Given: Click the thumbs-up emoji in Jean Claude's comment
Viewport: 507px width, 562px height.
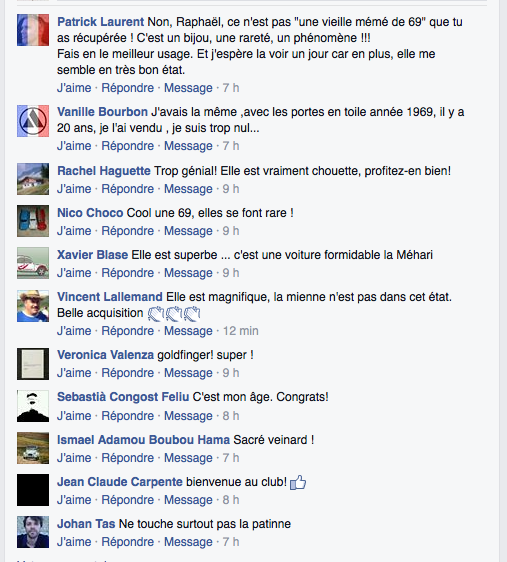Looking at the screenshot, I should pyautogui.click(x=298, y=482).
